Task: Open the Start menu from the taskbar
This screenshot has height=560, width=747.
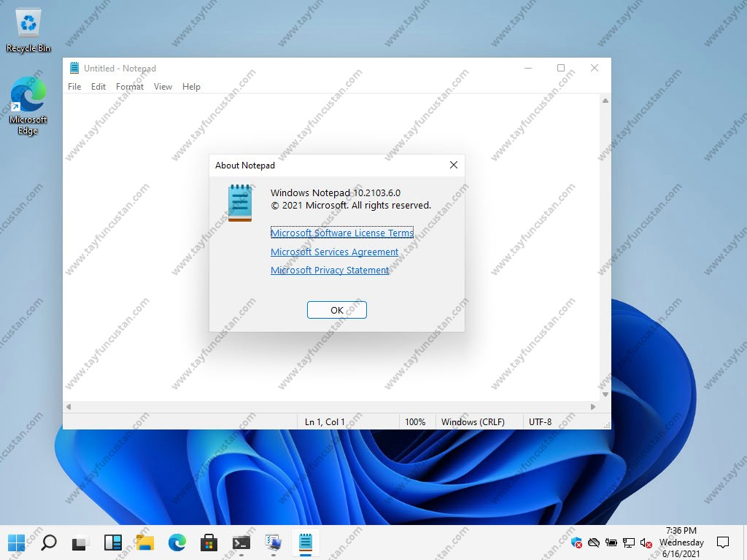Action: (17, 542)
